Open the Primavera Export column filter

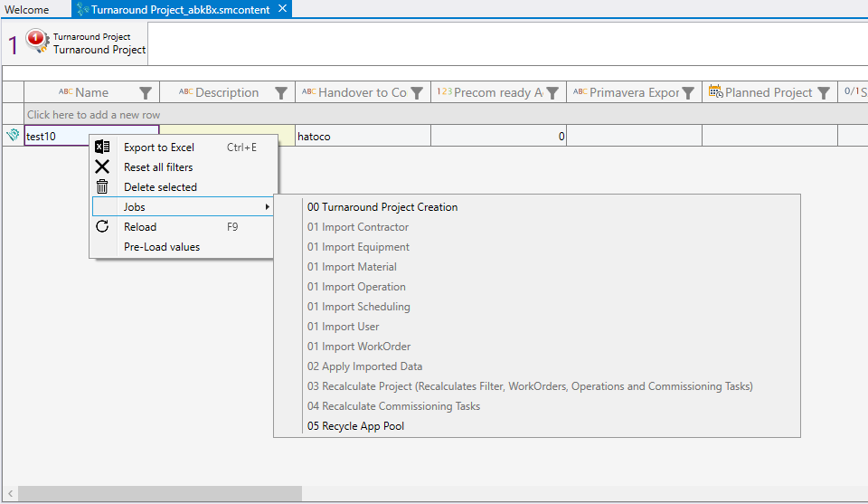coord(688,92)
